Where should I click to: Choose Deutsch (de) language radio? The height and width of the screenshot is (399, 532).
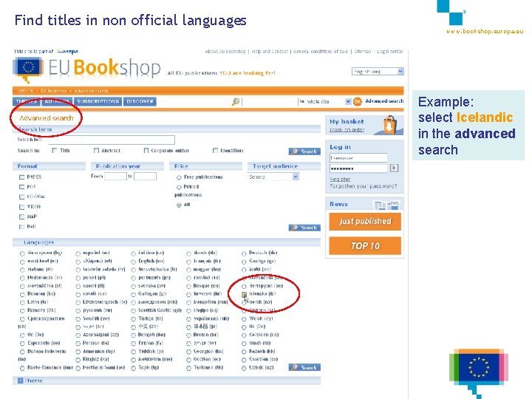pyautogui.click(x=244, y=253)
